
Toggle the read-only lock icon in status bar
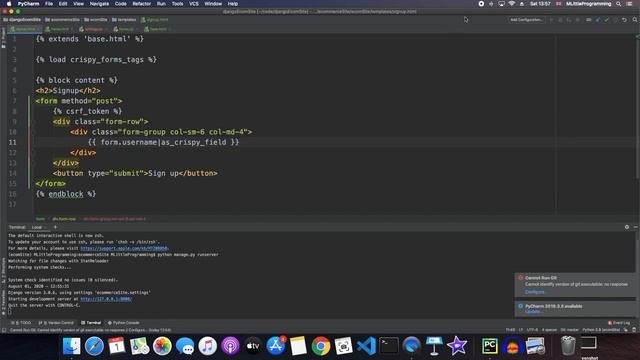[626, 330]
